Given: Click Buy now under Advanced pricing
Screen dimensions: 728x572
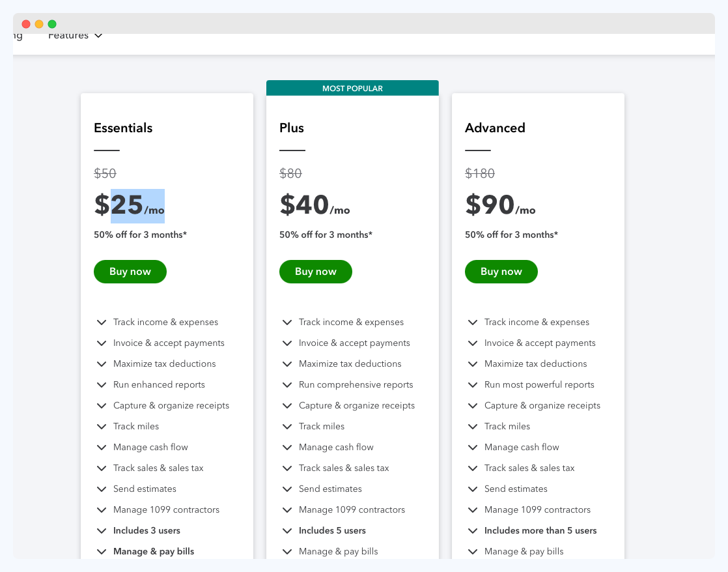Looking at the screenshot, I should 501,272.
